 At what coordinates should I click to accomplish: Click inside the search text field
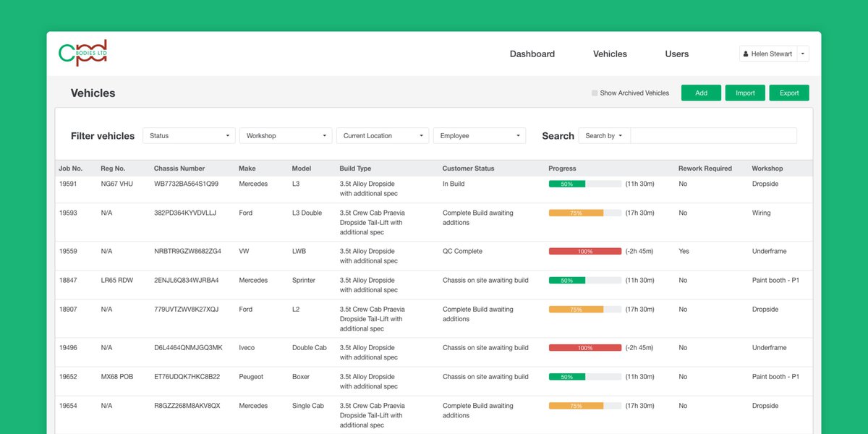click(x=714, y=135)
